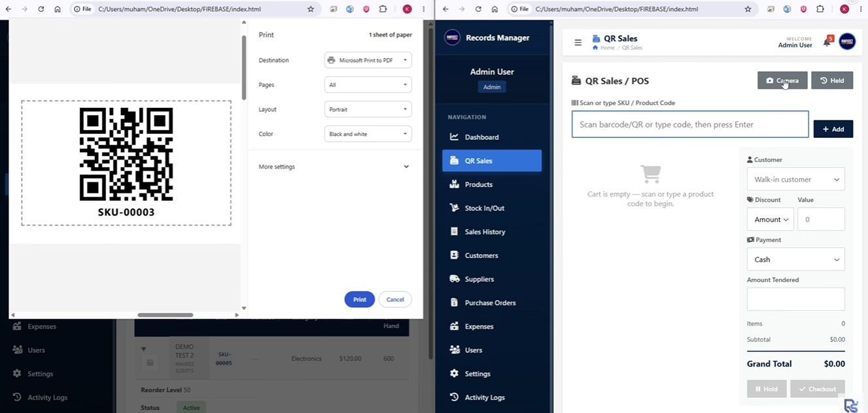Click the blue Print button
The height and width of the screenshot is (413, 868).
(360, 299)
